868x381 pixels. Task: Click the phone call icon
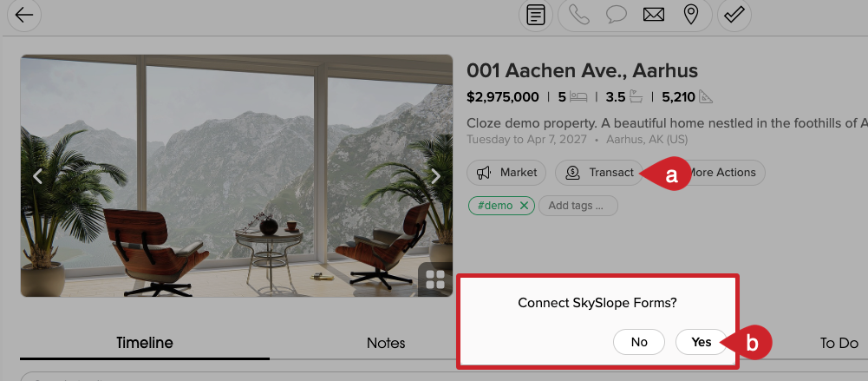tap(579, 15)
